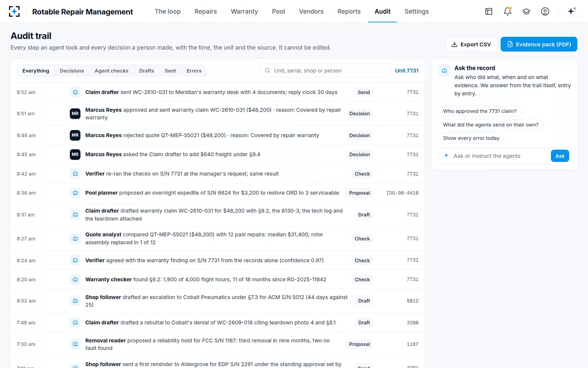
Task: Click the agent icon on the Removal reader row
Action: pyautogui.click(x=75, y=344)
